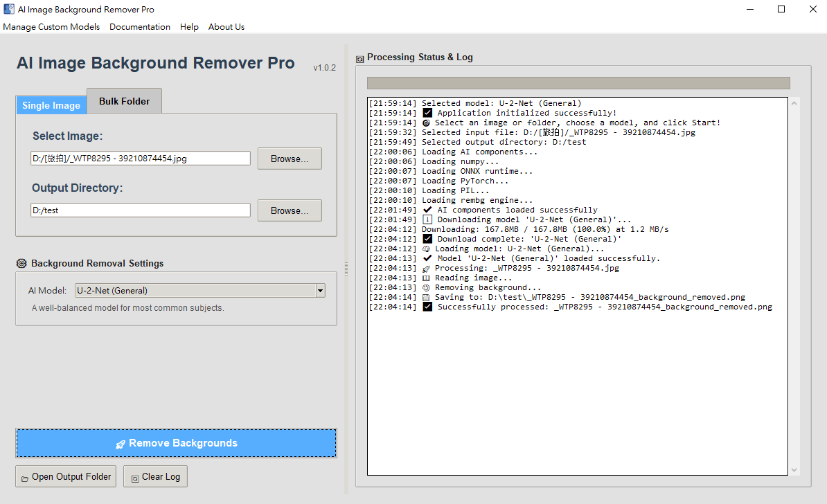Image resolution: width=827 pixels, height=504 pixels.
Task: Click the app icon in title bar
Action: click(9, 9)
